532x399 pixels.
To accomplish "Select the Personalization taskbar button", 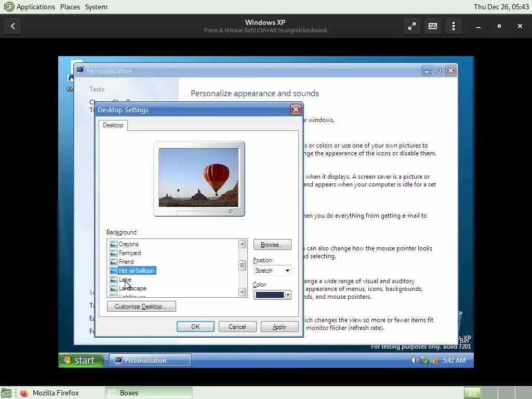I will coord(150,361).
